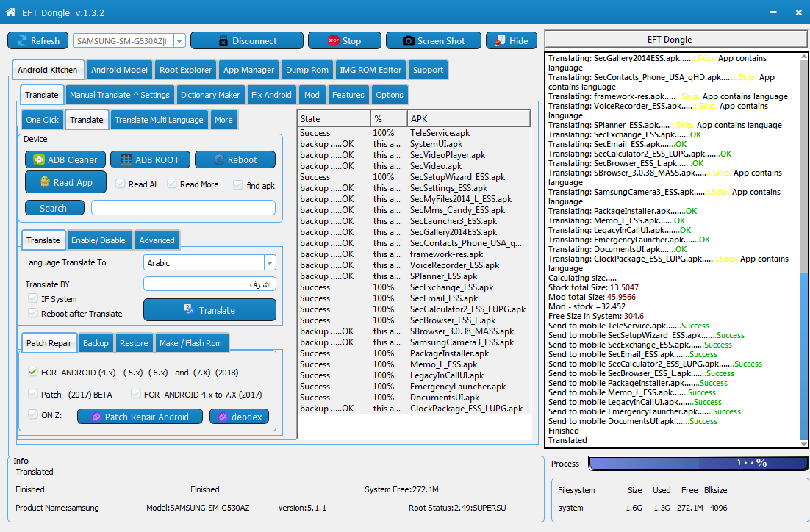This screenshot has height=532, width=810.
Task: Click the Refresh button
Action: 37,41
